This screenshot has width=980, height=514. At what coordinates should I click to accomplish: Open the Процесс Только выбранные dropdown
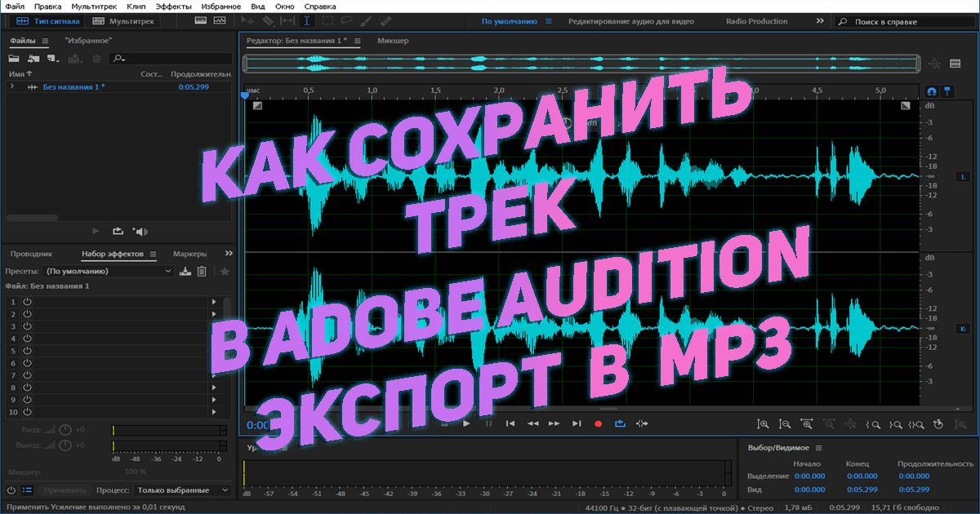tap(183, 490)
